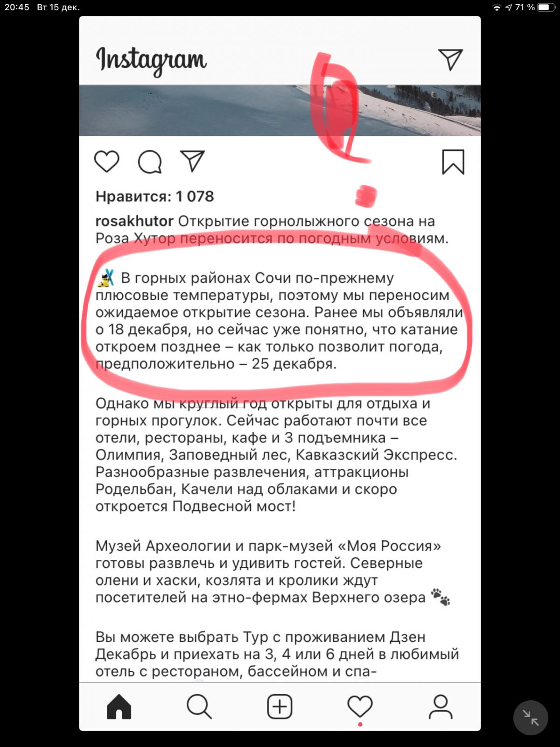Tap battery indicator in status bar

pyautogui.click(x=545, y=7)
